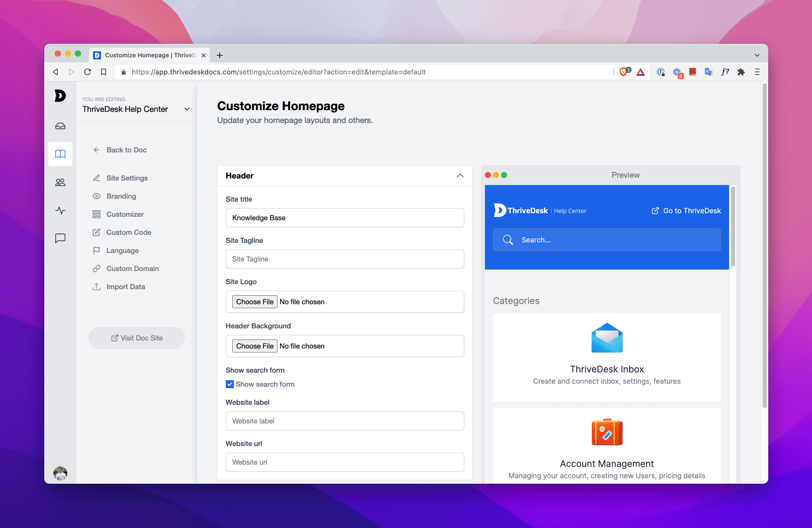Open the Reports activity icon in left rail
812x528 pixels.
[x=60, y=210]
